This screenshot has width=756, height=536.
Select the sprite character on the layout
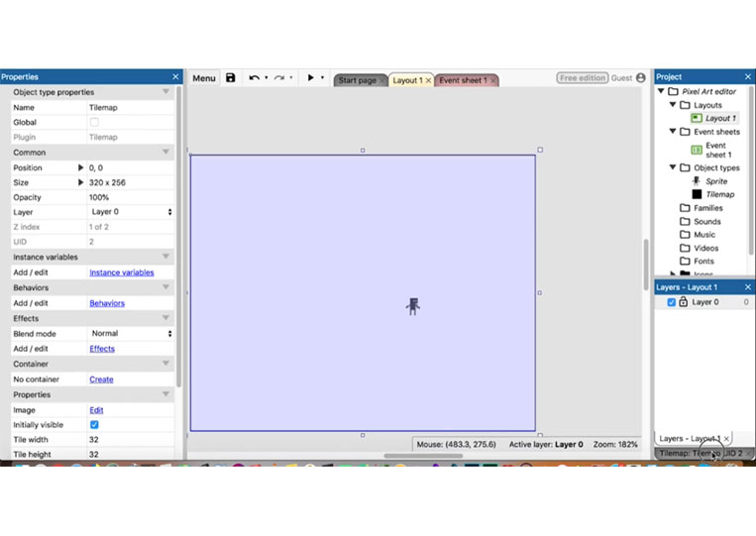click(x=413, y=306)
